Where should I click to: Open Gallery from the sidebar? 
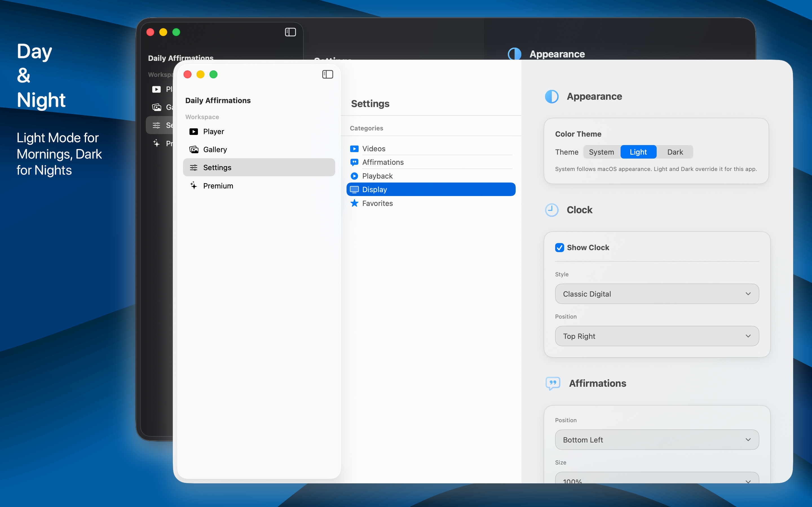(215, 150)
